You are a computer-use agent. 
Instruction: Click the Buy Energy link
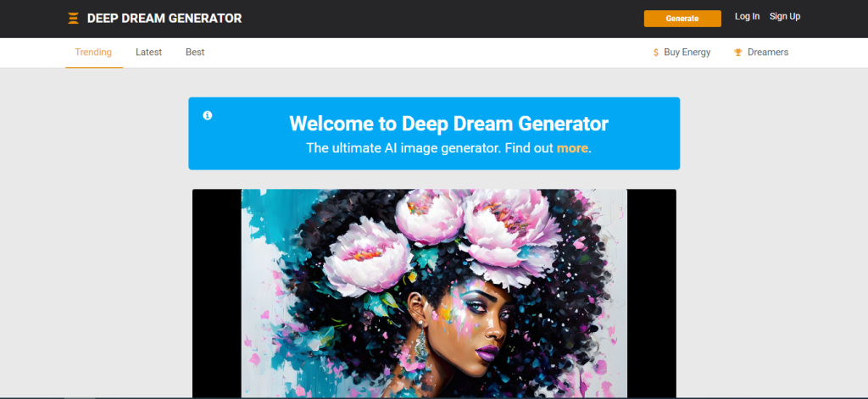[x=687, y=52]
